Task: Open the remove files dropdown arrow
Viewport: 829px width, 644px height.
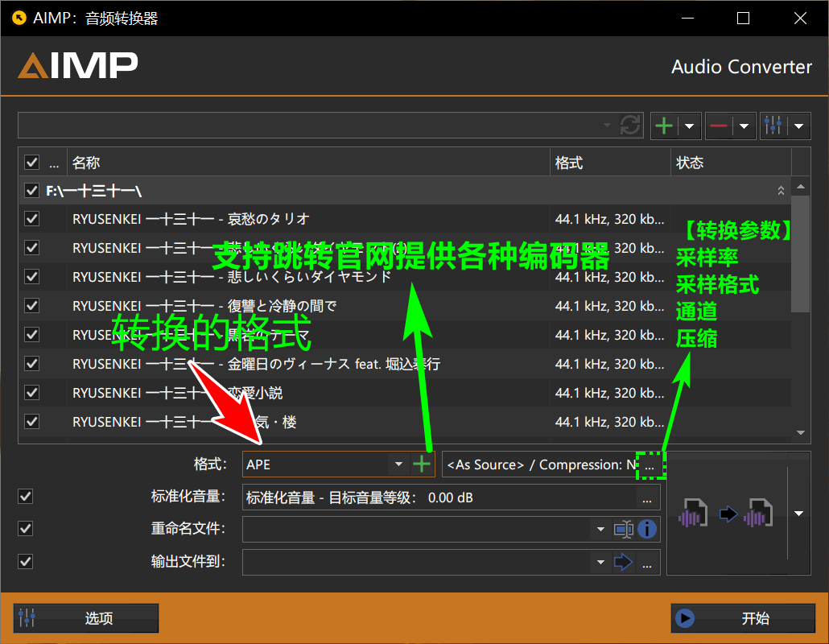Action: click(x=744, y=126)
